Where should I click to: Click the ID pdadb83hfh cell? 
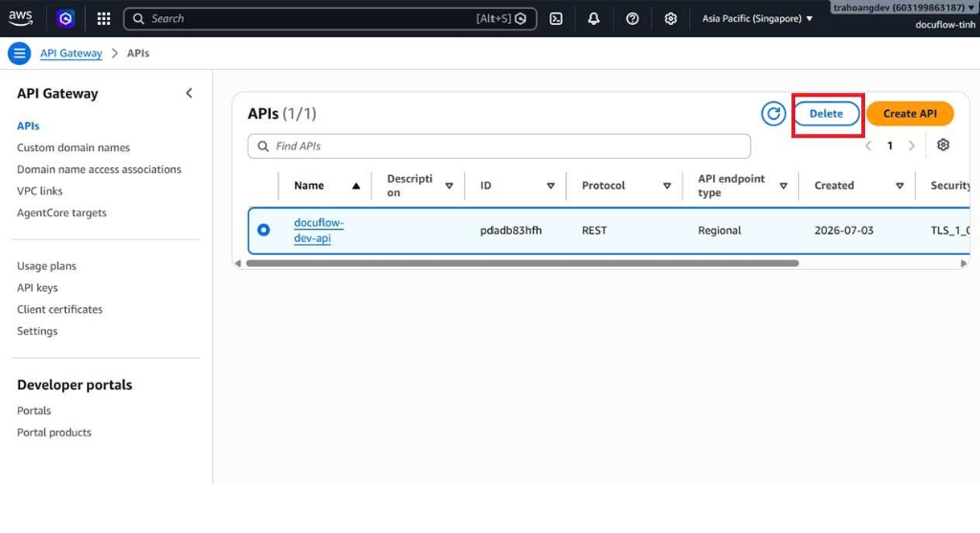(511, 231)
